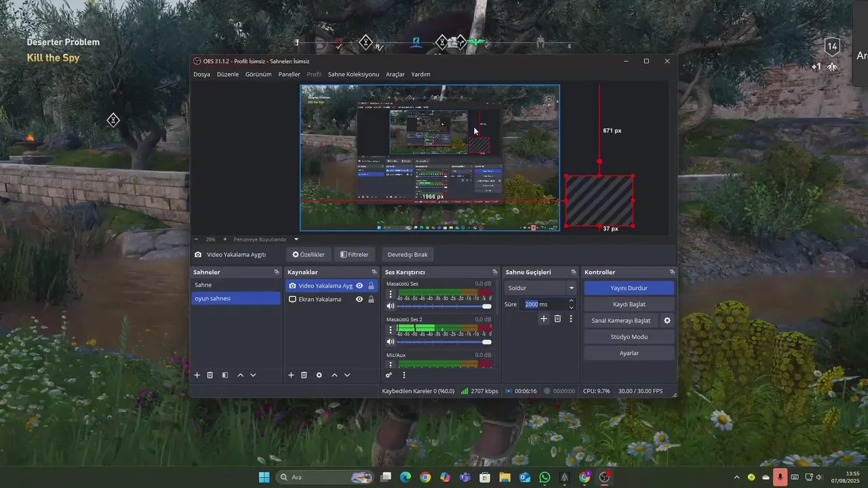
Task: Click Sanal Kamerayı Başlat button
Action: (x=621, y=321)
